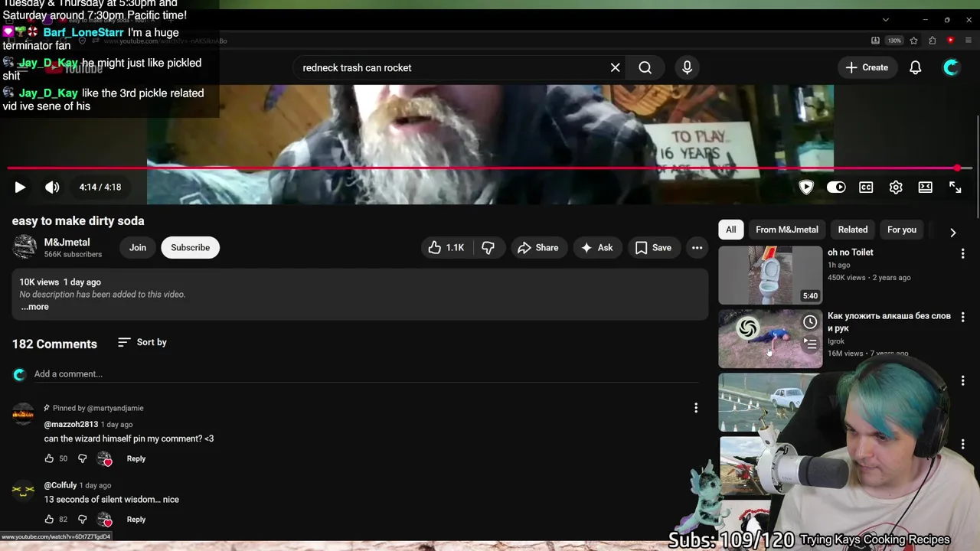
Task: Open options for oh no Toilet video
Action: pyautogui.click(x=963, y=253)
